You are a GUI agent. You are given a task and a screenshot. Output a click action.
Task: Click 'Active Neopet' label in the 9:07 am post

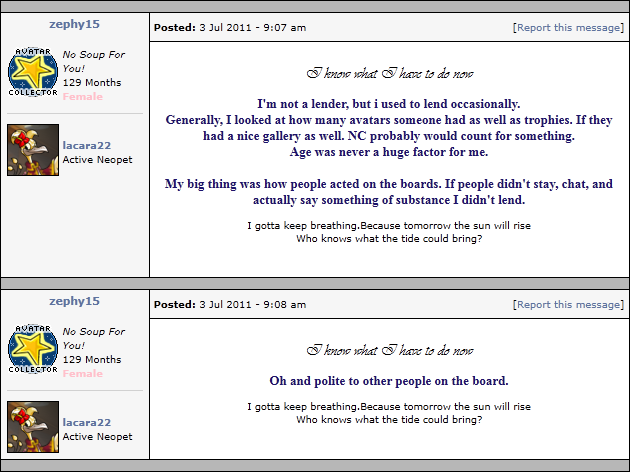tap(97, 160)
